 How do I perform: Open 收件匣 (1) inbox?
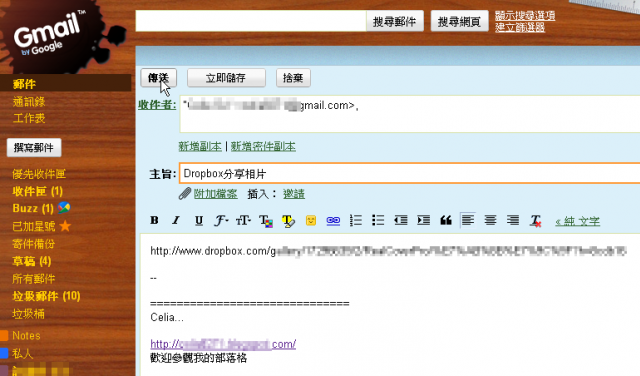pos(38,191)
